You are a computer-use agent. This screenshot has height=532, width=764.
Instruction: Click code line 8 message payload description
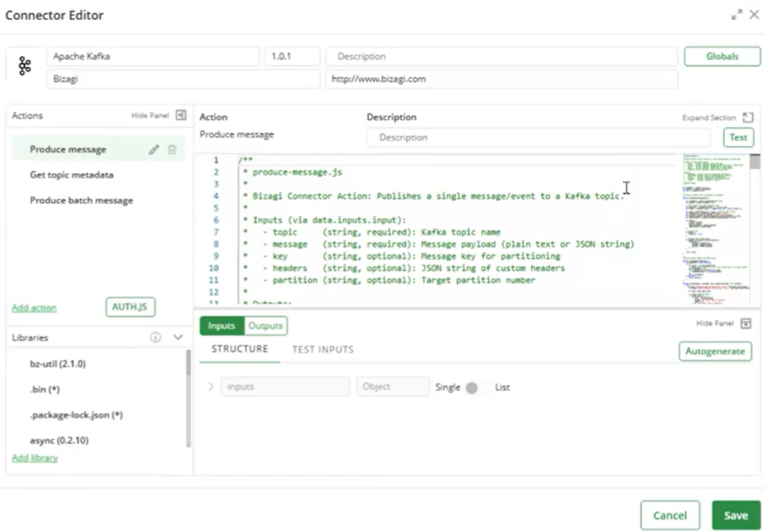click(x=438, y=243)
